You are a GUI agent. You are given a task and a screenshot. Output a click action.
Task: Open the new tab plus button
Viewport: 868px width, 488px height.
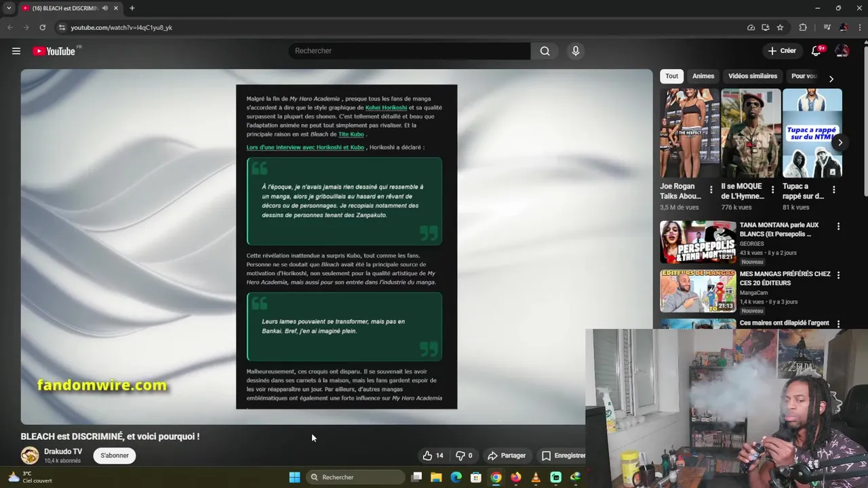click(132, 8)
